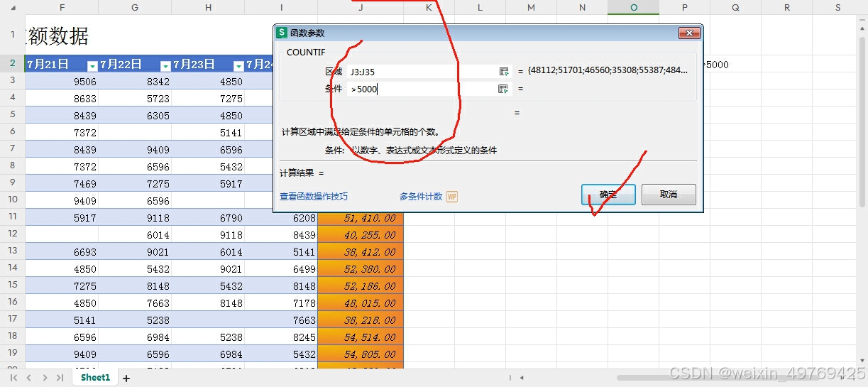Click orange cell showing 38,412.00
Screen dimensions: 868x387
(x=361, y=252)
